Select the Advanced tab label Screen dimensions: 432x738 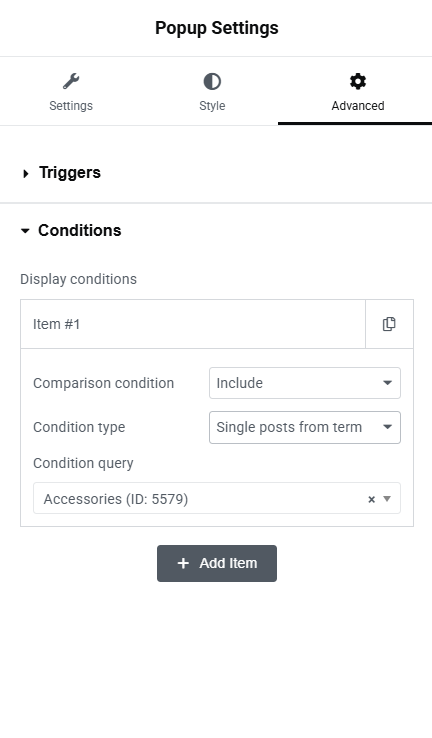pos(358,105)
